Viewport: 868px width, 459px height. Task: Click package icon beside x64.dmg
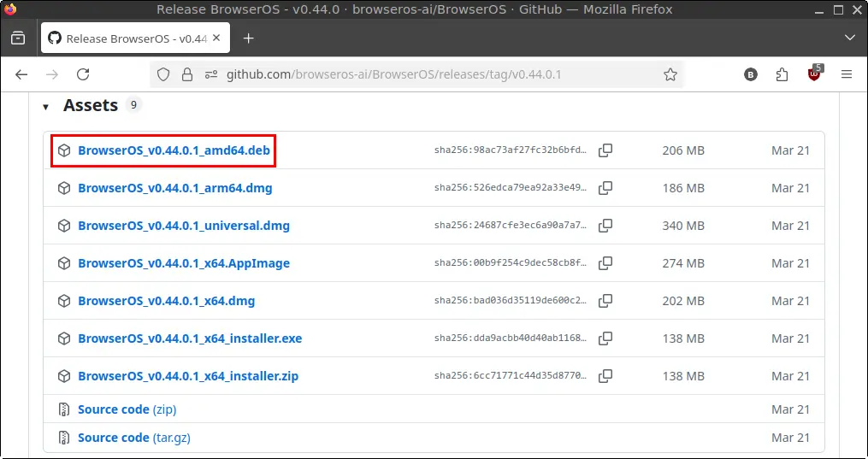(x=64, y=301)
